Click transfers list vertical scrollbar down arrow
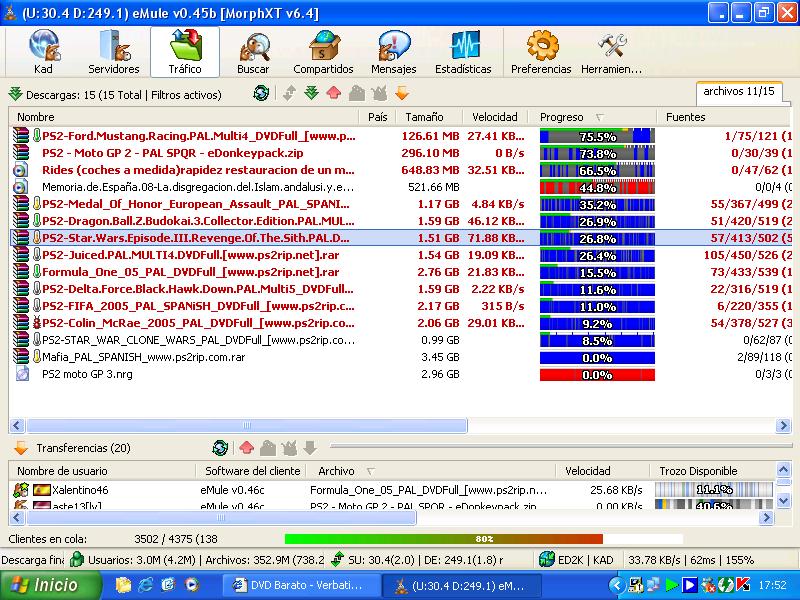Image resolution: width=800 pixels, height=600 pixels. [x=784, y=501]
